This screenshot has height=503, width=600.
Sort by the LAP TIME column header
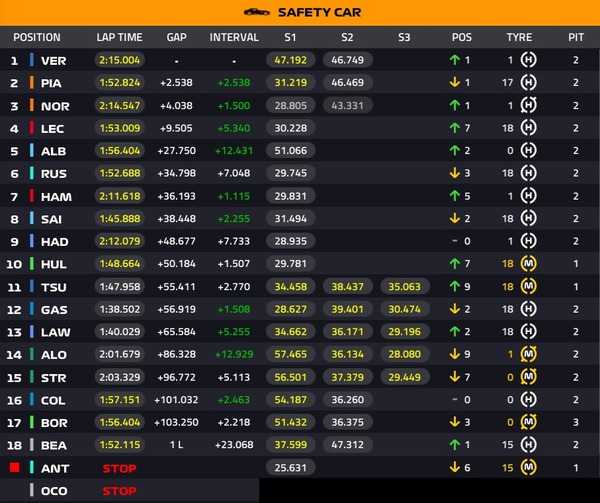(x=119, y=37)
